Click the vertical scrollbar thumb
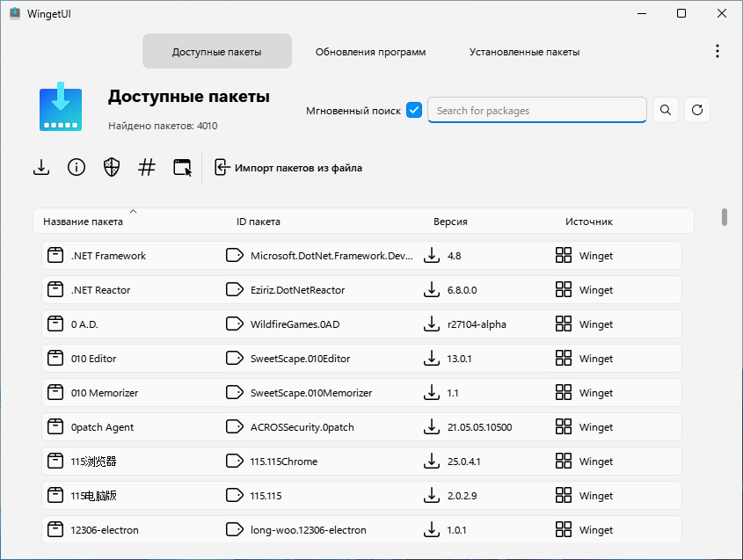Image resolution: width=743 pixels, height=560 pixels. click(x=724, y=217)
